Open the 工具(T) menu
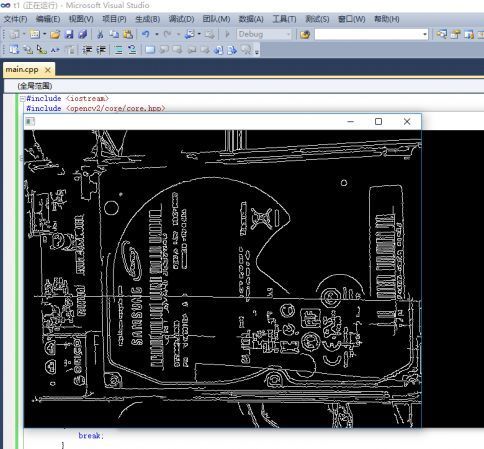The image size is (484, 449). [284, 19]
